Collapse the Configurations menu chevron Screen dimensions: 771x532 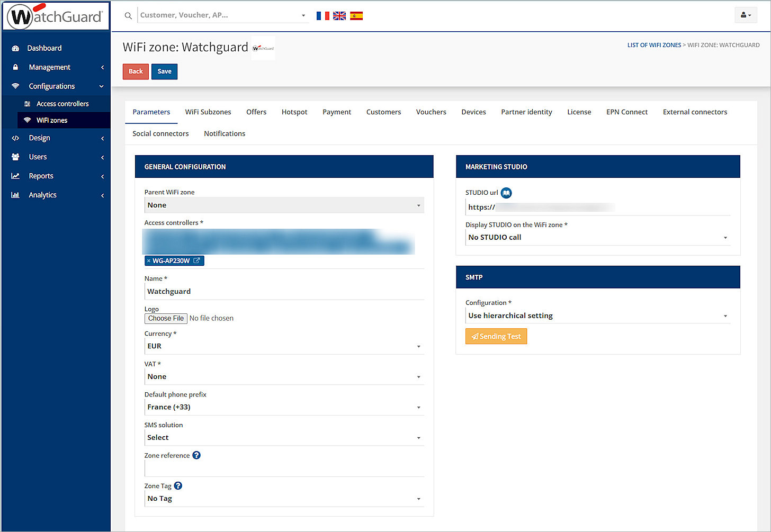(102, 86)
